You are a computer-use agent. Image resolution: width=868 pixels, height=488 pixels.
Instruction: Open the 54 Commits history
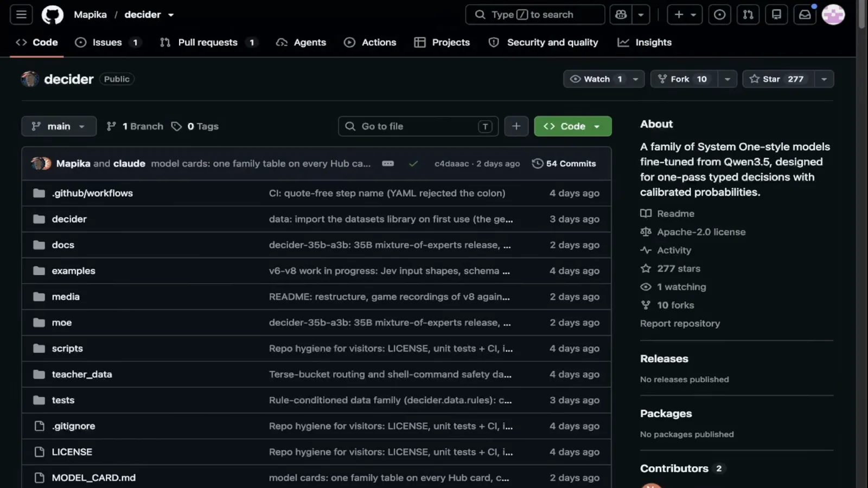tap(564, 164)
